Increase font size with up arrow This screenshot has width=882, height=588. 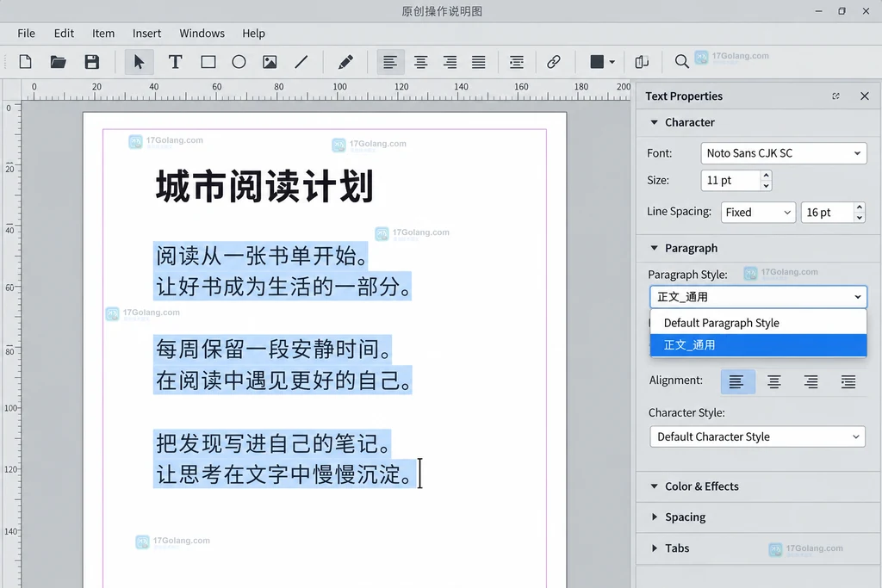[766, 176]
